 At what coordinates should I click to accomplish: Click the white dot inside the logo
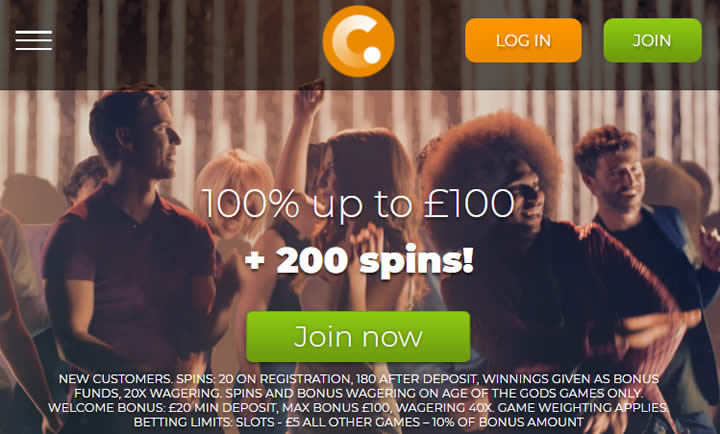click(x=372, y=55)
